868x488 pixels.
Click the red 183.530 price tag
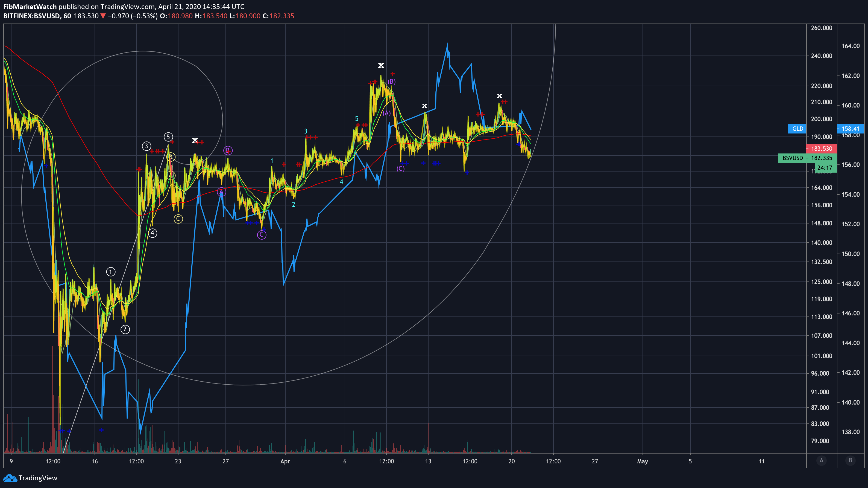point(821,148)
